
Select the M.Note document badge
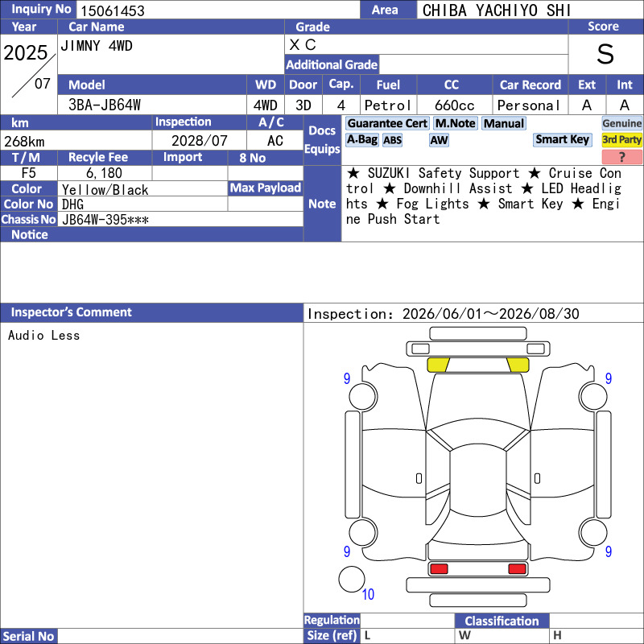point(455,124)
